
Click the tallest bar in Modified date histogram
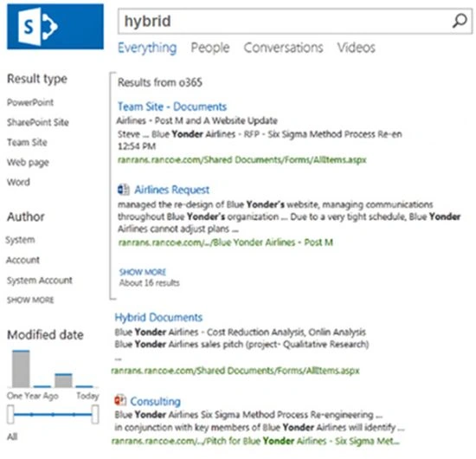pyautogui.click(x=21, y=369)
